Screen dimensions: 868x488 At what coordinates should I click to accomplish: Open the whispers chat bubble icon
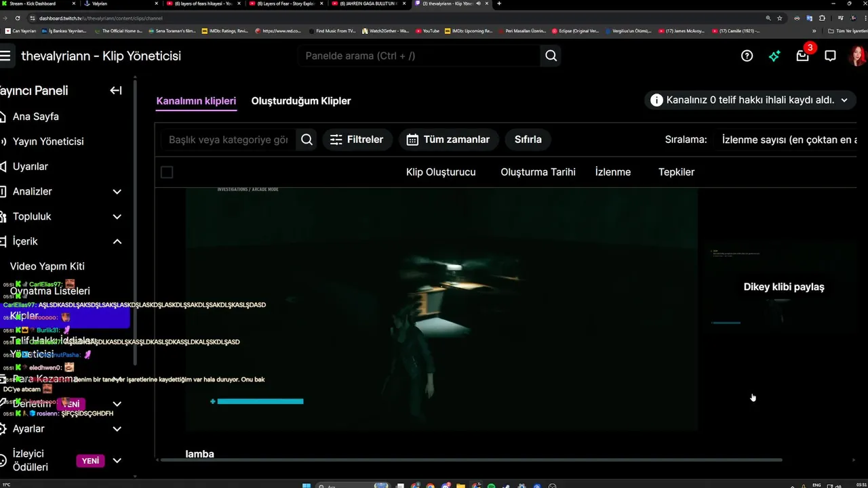tap(830, 56)
